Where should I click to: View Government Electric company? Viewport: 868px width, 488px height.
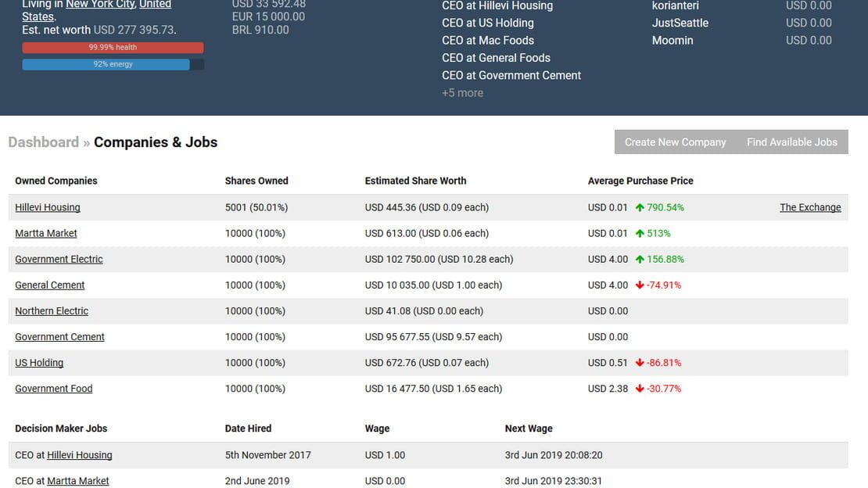[x=59, y=259]
